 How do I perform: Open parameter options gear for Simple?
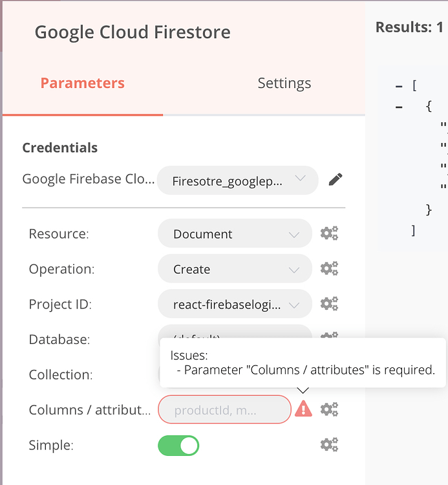(x=330, y=444)
